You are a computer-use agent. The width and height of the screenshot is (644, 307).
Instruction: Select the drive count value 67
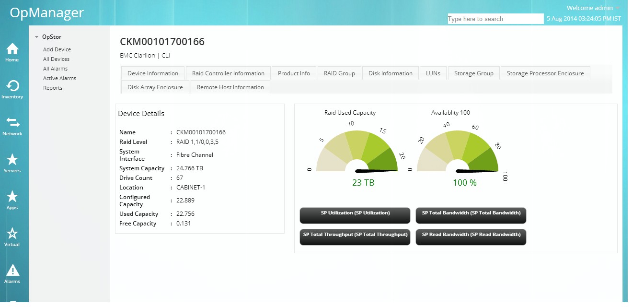180,178
